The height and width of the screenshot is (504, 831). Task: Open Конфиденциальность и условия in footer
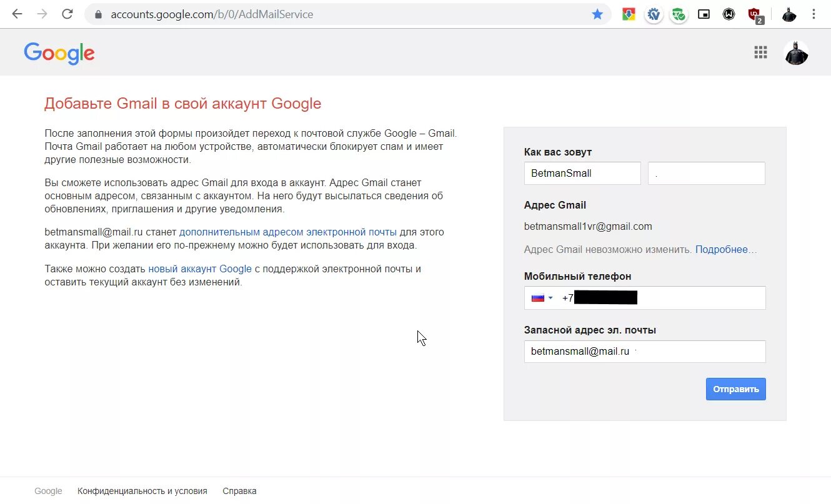142,491
